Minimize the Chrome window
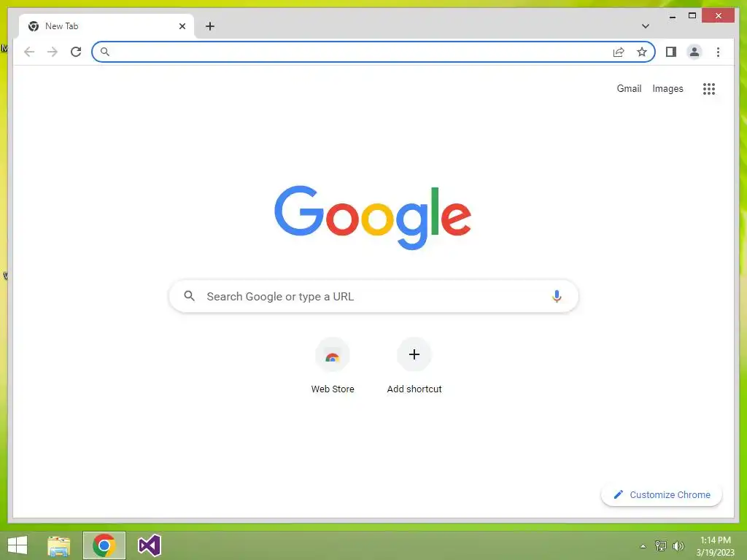Image resolution: width=747 pixels, height=560 pixels. [673, 16]
